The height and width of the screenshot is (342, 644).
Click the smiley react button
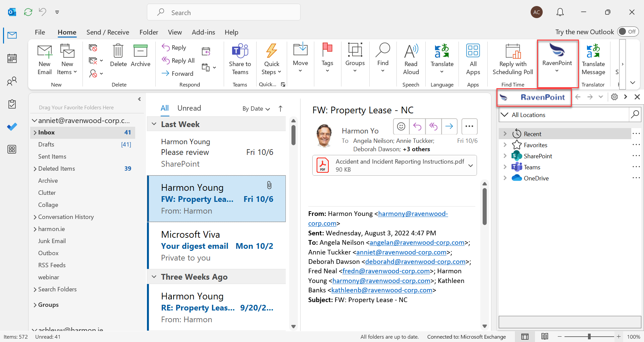pos(401,126)
